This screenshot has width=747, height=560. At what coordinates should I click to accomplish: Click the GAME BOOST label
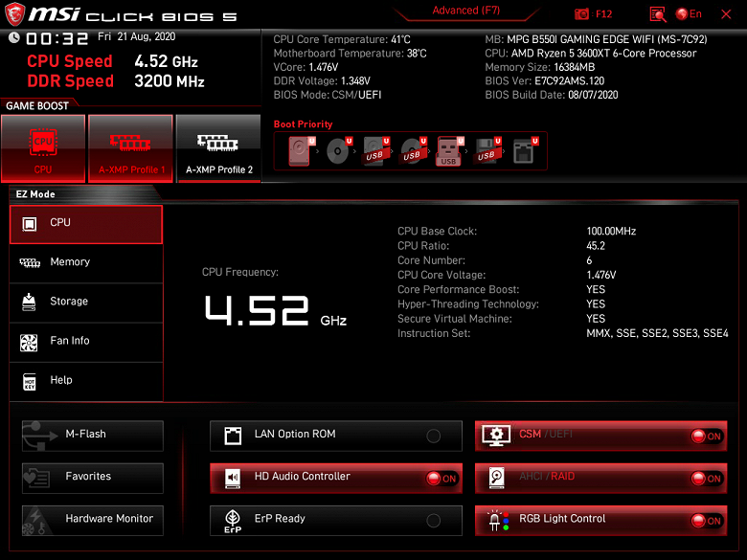[x=37, y=105]
